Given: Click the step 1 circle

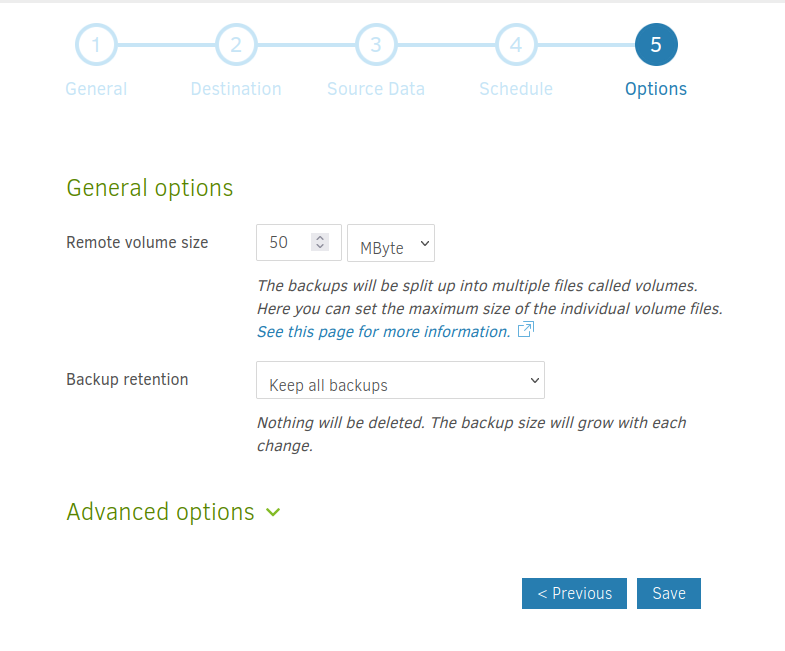Looking at the screenshot, I should (96, 44).
